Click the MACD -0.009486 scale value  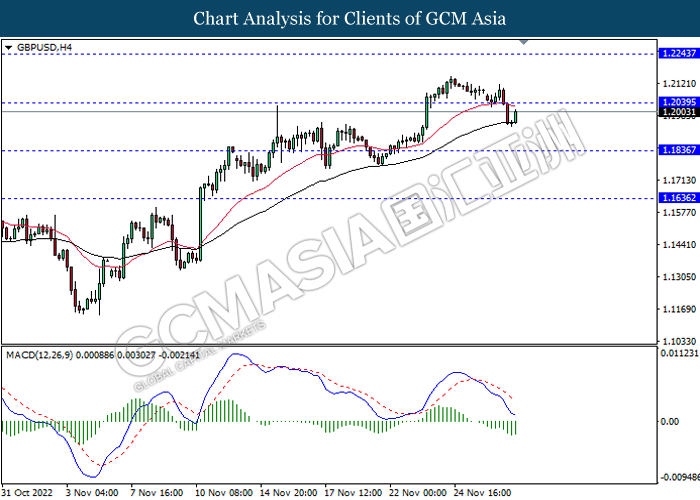pos(679,477)
